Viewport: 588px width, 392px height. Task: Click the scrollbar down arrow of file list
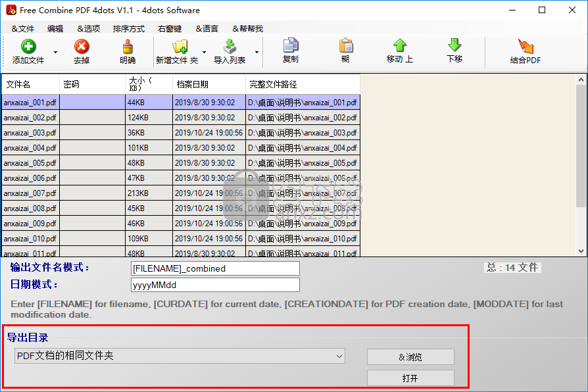tap(581, 251)
